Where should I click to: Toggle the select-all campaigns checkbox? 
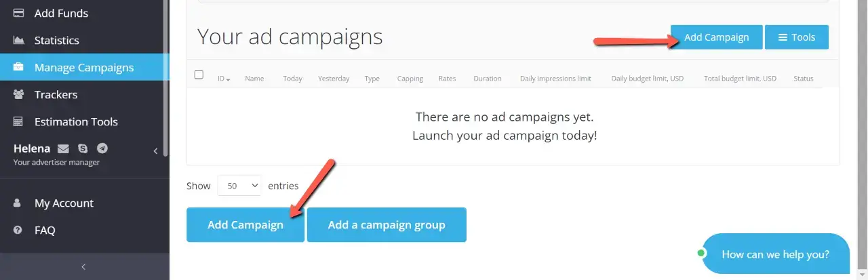[199, 75]
